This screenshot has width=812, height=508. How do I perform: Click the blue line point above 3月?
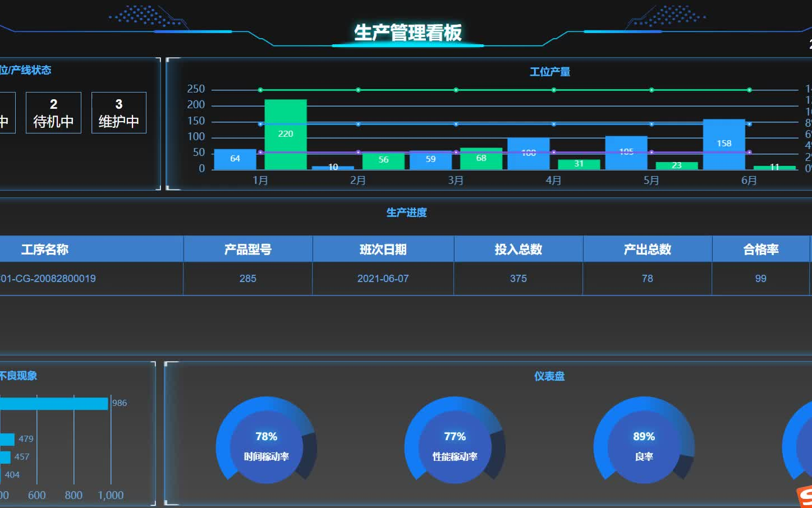point(456,124)
